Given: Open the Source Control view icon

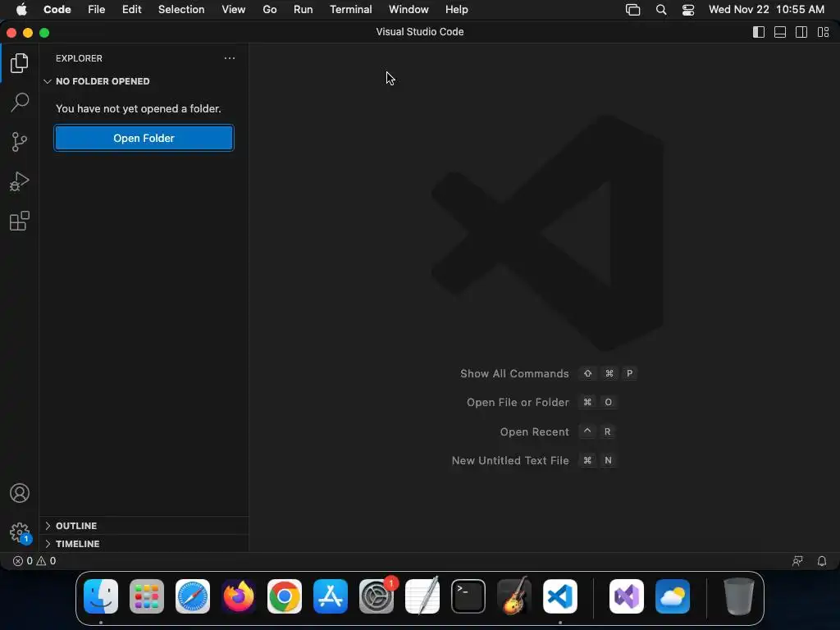Looking at the screenshot, I should 20,142.
